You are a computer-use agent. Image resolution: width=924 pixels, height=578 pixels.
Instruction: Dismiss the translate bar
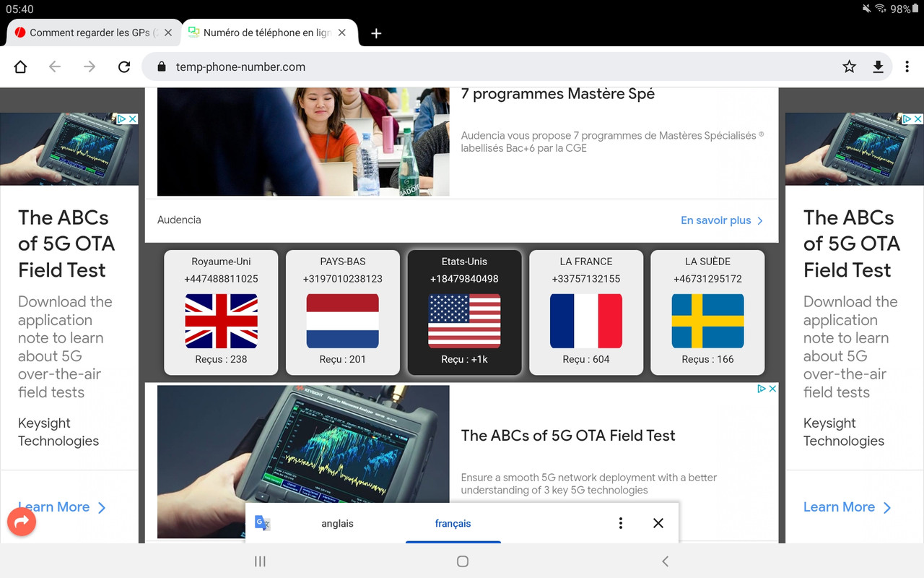[x=658, y=523]
